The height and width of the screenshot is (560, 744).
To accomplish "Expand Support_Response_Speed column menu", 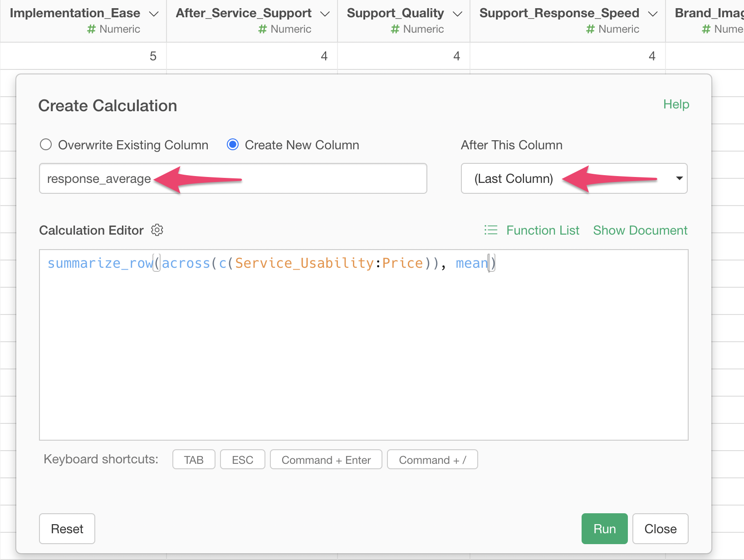I will click(x=653, y=14).
